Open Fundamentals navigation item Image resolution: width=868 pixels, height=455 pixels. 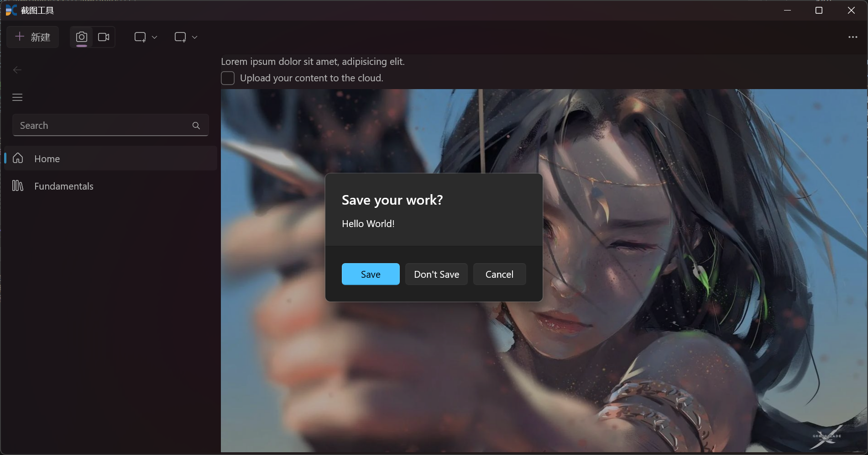coord(110,186)
